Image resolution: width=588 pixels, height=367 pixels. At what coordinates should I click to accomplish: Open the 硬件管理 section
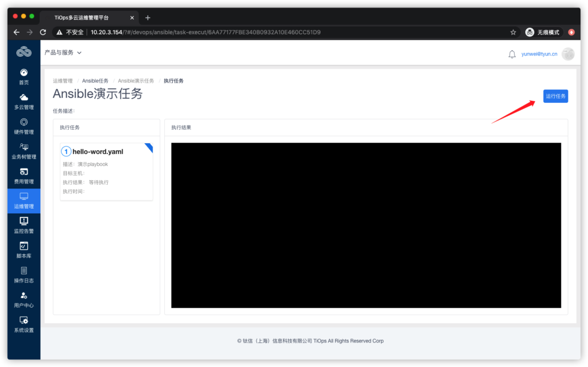[23, 126]
